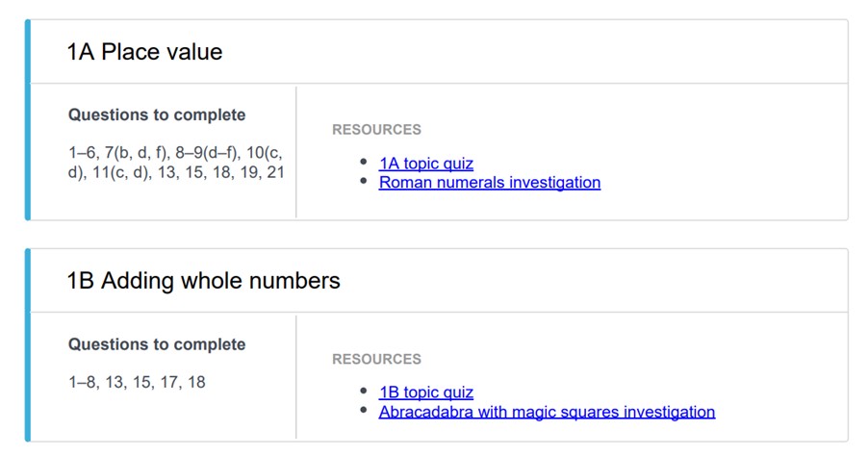Click the blue accent bar of 1B card
This screenshot has height=456, width=868.
(28, 345)
